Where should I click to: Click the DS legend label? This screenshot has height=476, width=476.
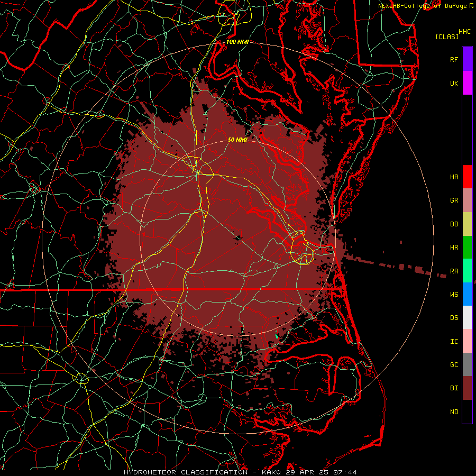coord(454,318)
